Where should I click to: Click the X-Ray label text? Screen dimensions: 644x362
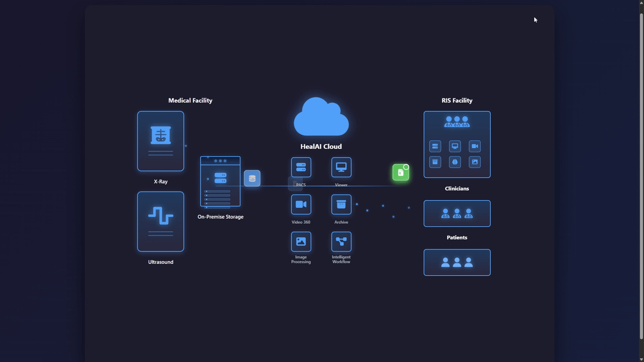[x=160, y=182]
